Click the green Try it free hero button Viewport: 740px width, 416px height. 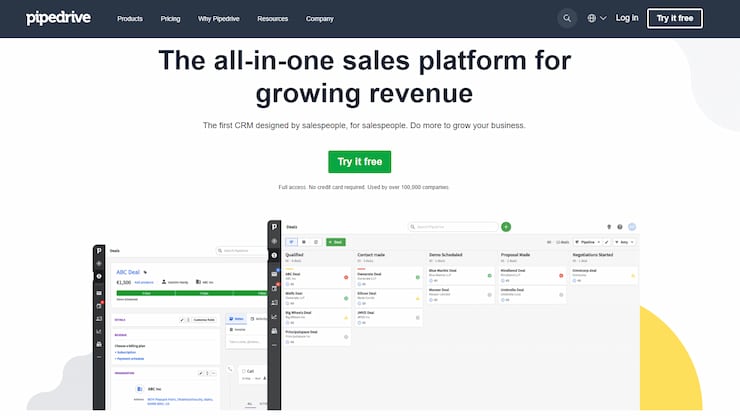(360, 161)
